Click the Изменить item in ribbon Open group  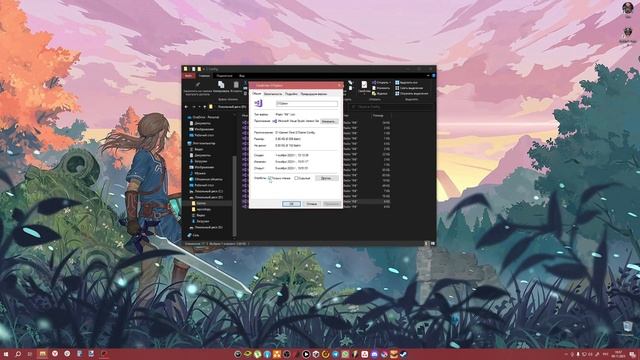click(x=381, y=88)
